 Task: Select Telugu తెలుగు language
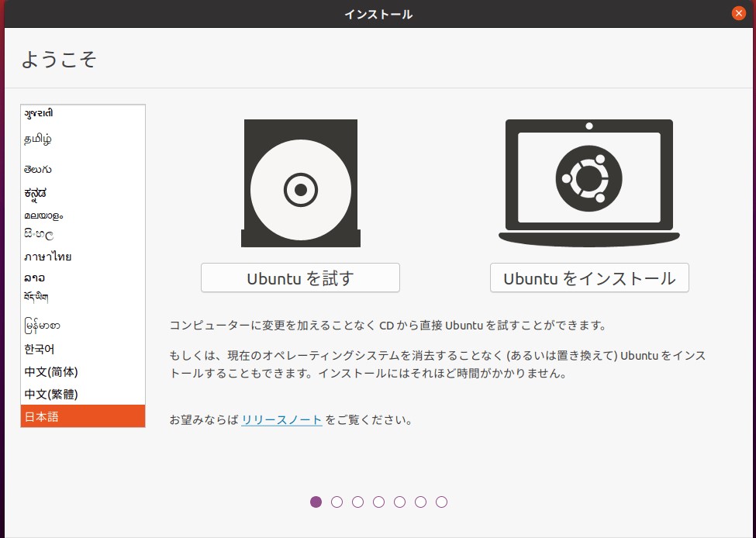click(83, 169)
